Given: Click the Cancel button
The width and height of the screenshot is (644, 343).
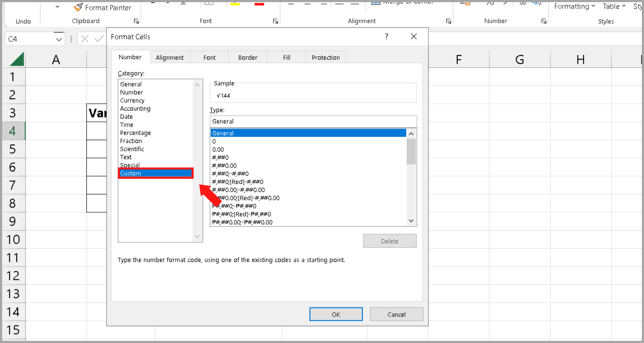Looking at the screenshot, I should point(396,314).
